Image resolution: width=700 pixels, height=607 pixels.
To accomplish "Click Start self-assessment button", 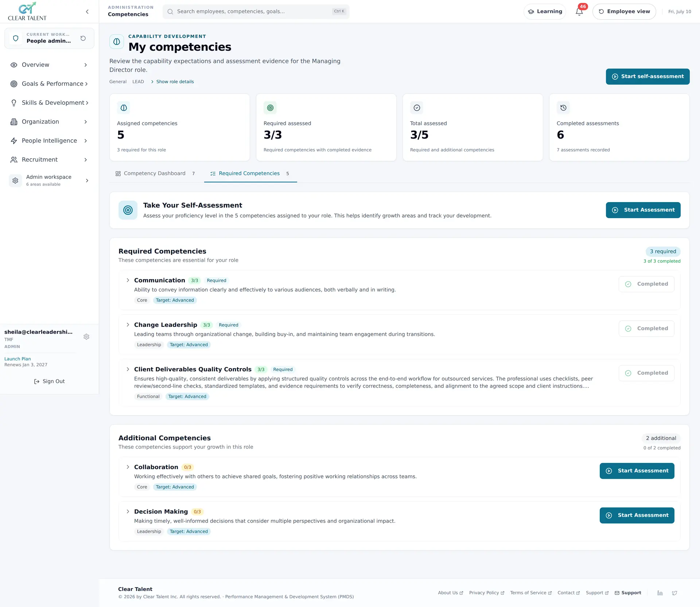I will tap(647, 77).
